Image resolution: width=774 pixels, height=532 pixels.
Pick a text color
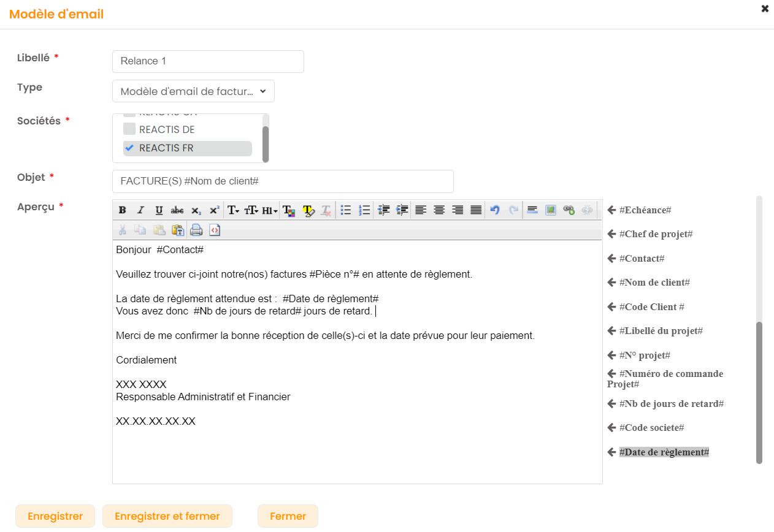tap(289, 210)
